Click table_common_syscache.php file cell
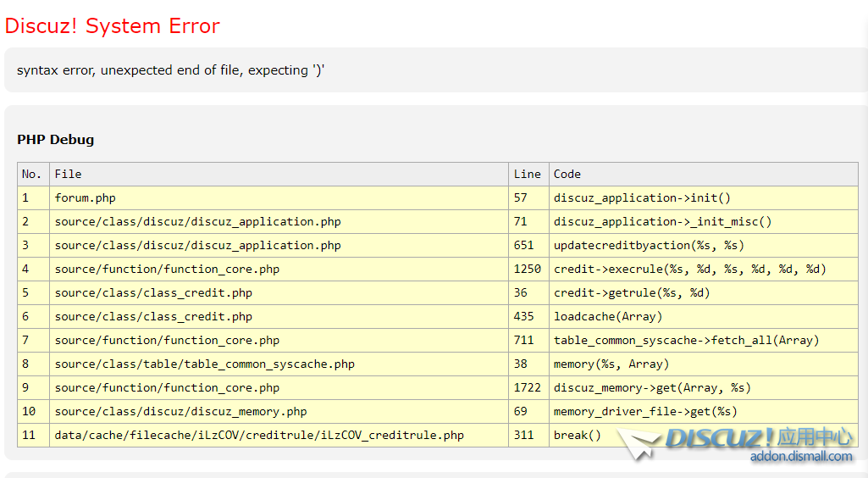 click(279, 364)
